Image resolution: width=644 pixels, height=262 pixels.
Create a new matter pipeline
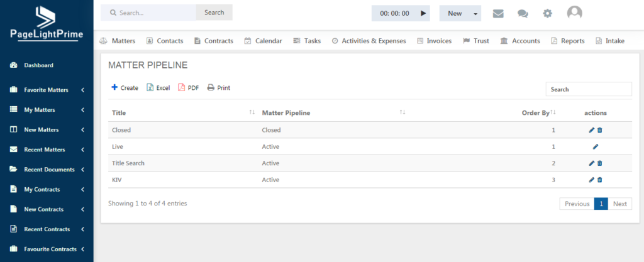[x=125, y=88]
